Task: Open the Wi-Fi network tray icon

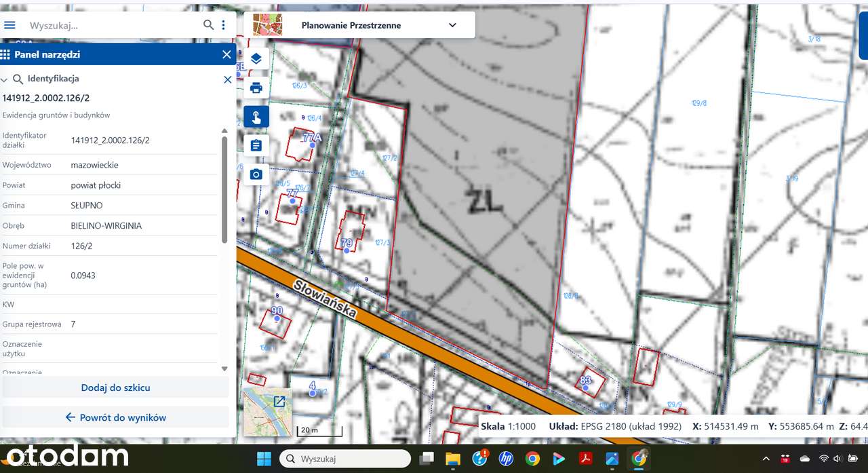Action: 825,459
